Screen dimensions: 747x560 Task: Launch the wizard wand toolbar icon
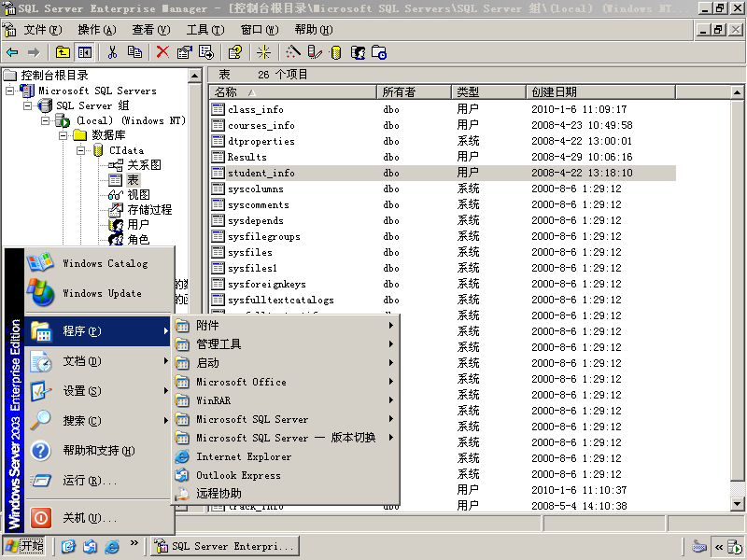(x=292, y=52)
